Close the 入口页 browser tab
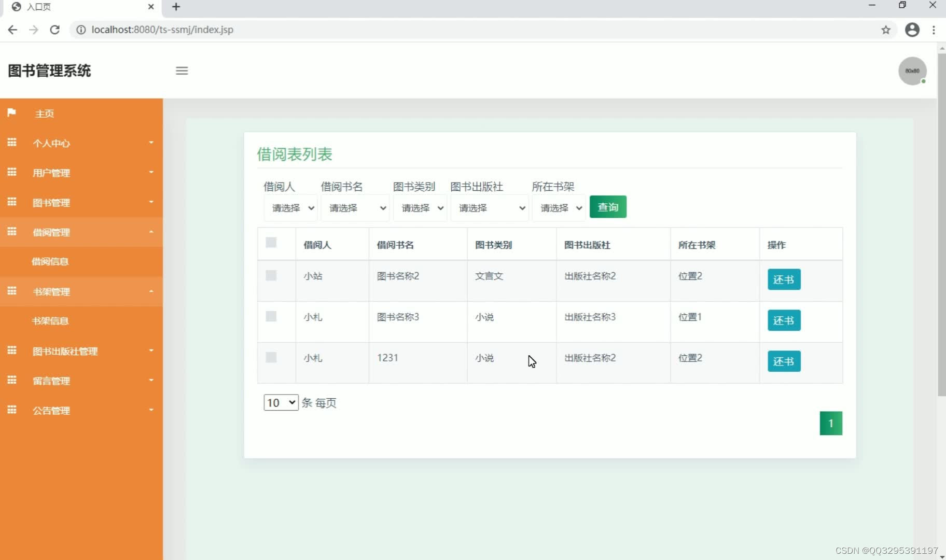The image size is (946, 560). pos(151,7)
